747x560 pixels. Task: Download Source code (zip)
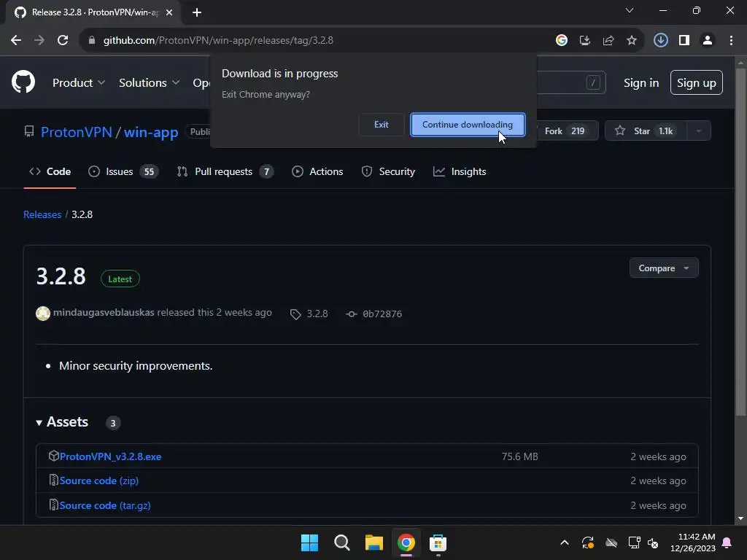point(99,481)
